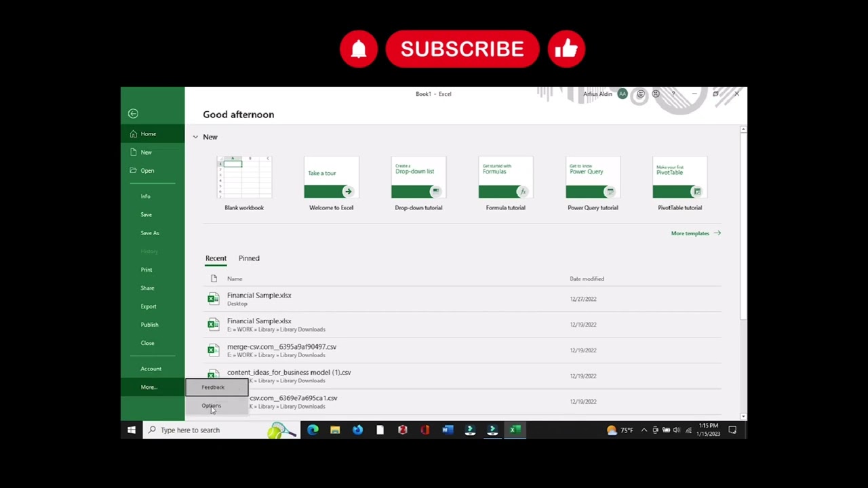Click the More... sidebar item
This screenshot has width=868, height=488.
pos(153,387)
